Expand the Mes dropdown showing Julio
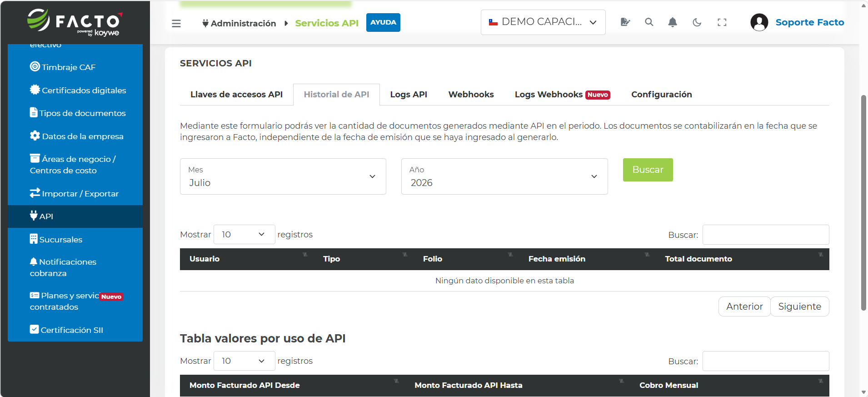This screenshot has height=397, width=868. [x=283, y=176]
